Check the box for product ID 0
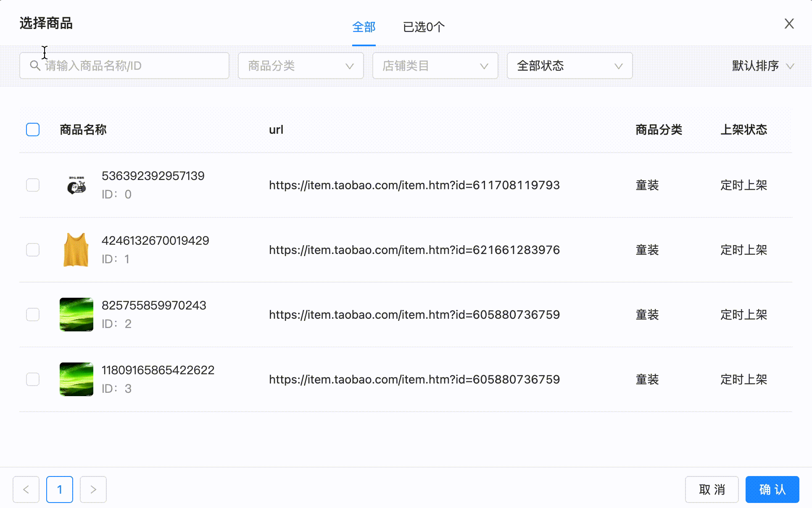This screenshot has height=508, width=812. [33, 185]
